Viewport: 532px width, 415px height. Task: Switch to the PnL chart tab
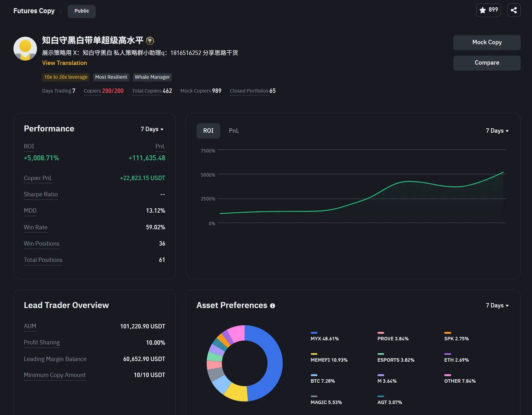coord(234,131)
